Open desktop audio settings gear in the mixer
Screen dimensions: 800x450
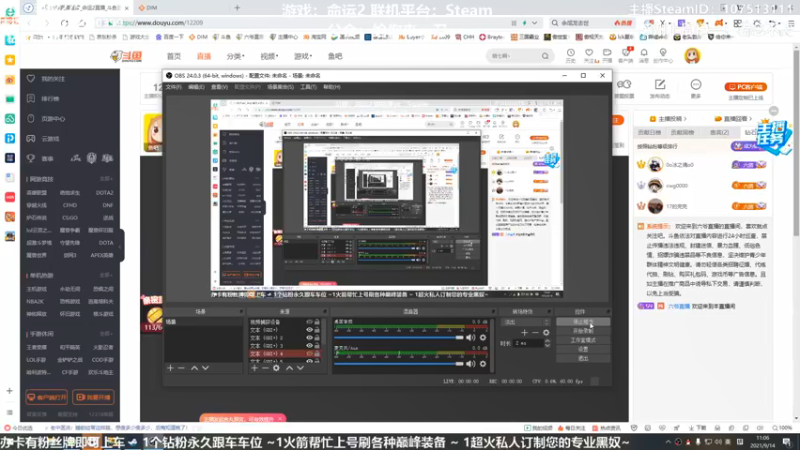(x=483, y=337)
